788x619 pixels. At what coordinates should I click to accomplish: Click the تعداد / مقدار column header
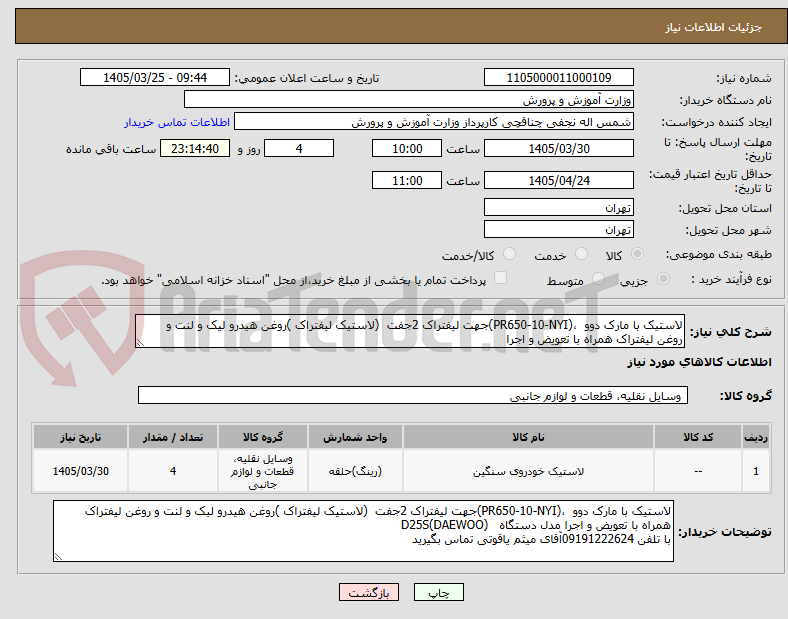[x=173, y=437]
